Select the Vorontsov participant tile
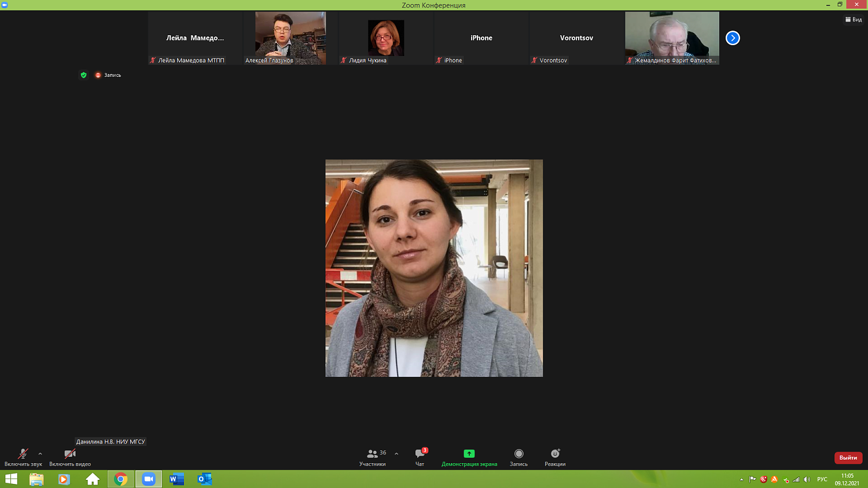The image size is (868, 488). pos(577,38)
